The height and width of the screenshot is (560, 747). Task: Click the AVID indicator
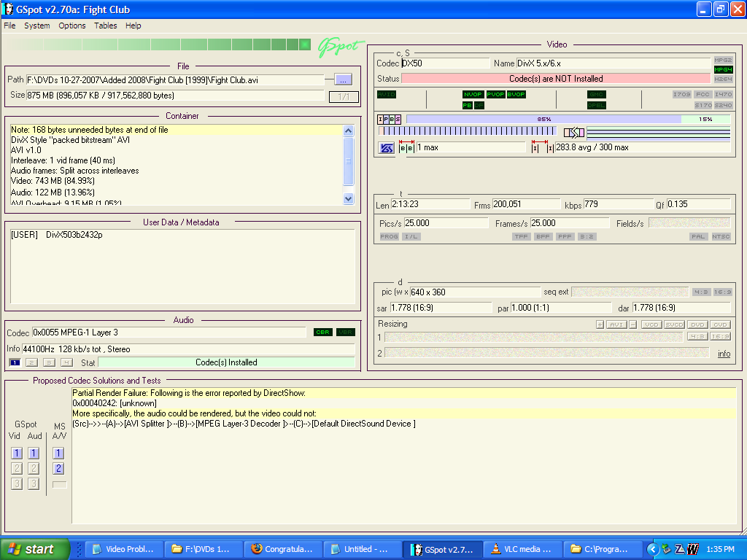[387, 94]
